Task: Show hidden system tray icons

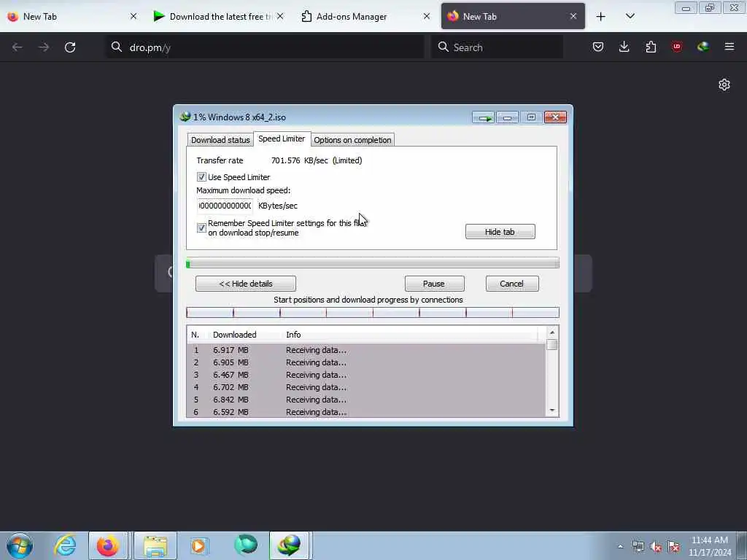Action: tap(620, 547)
